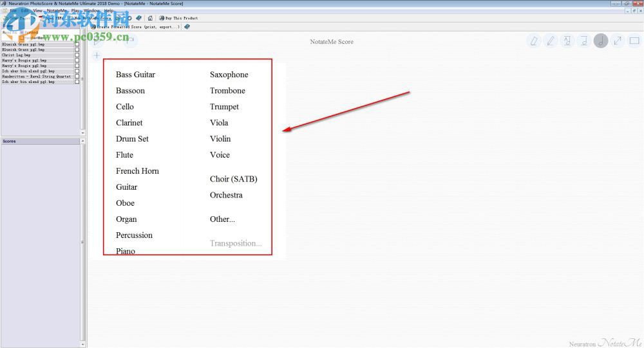This screenshot has width=644, height=348.
Task: Click the Scores panel scroll-down arrow
Action: (x=82, y=344)
